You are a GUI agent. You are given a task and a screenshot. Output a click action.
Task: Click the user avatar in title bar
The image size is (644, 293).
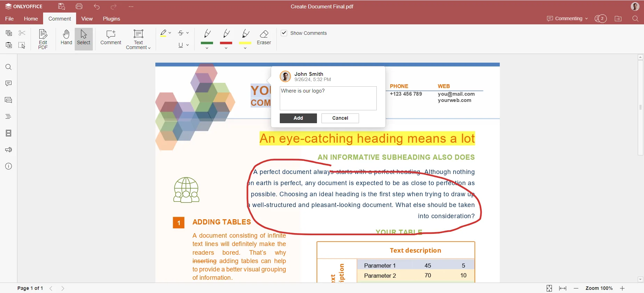635,6
